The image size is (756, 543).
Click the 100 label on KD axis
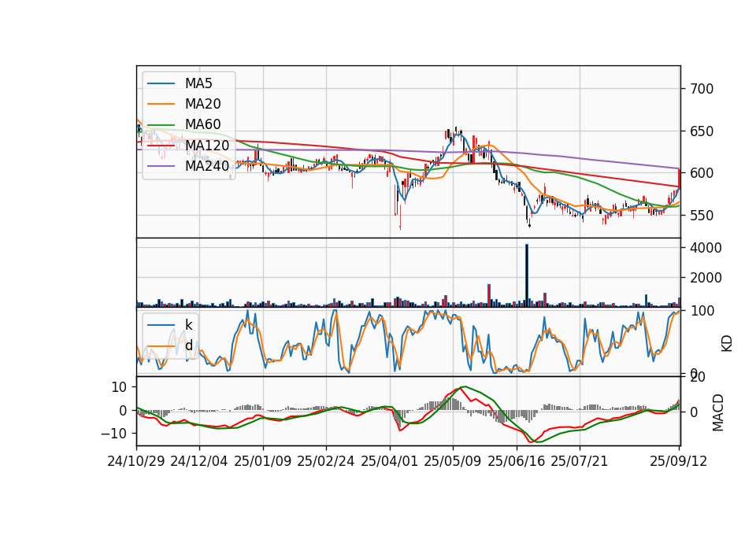pyautogui.click(x=702, y=311)
